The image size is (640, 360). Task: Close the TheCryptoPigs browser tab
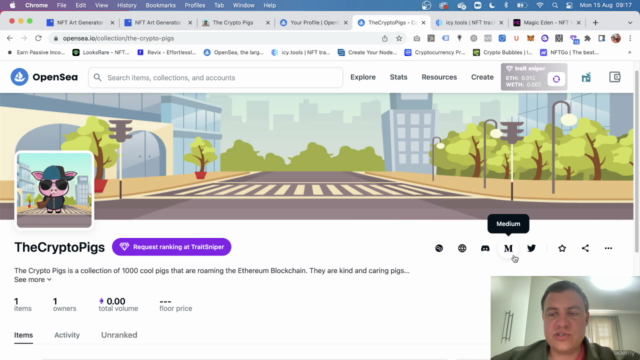[x=423, y=22]
